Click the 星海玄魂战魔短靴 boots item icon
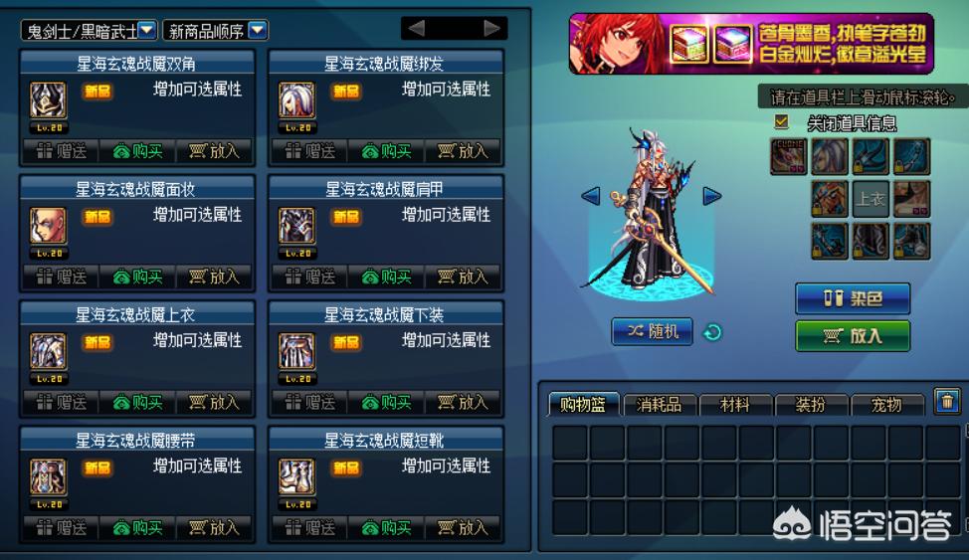The width and height of the screenshot is (969, 560). pyautogui.click(x=296, y=476)
